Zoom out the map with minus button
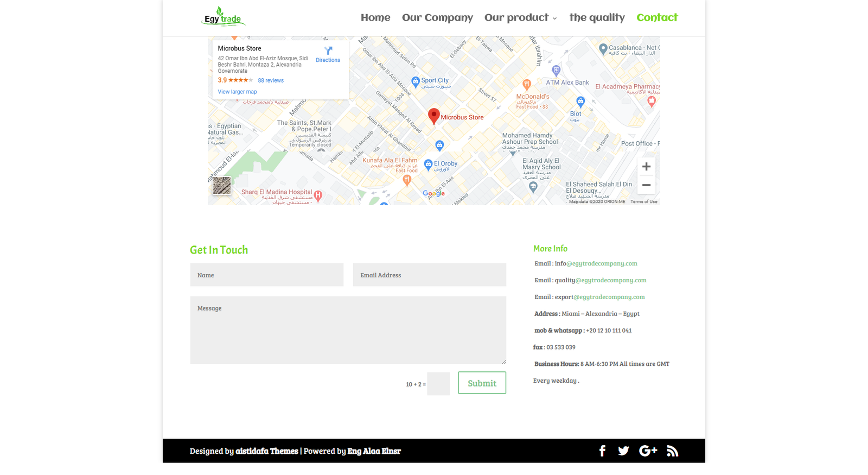 646,185
